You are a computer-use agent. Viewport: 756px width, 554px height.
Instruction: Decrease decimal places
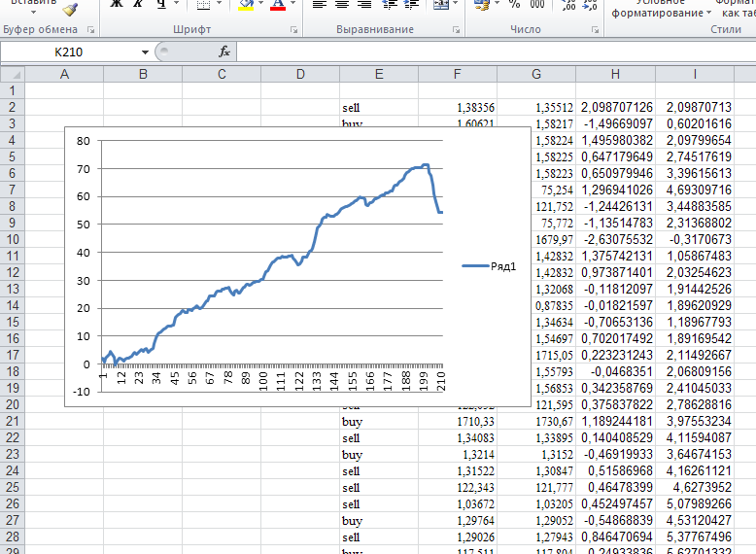click(590, 4)
